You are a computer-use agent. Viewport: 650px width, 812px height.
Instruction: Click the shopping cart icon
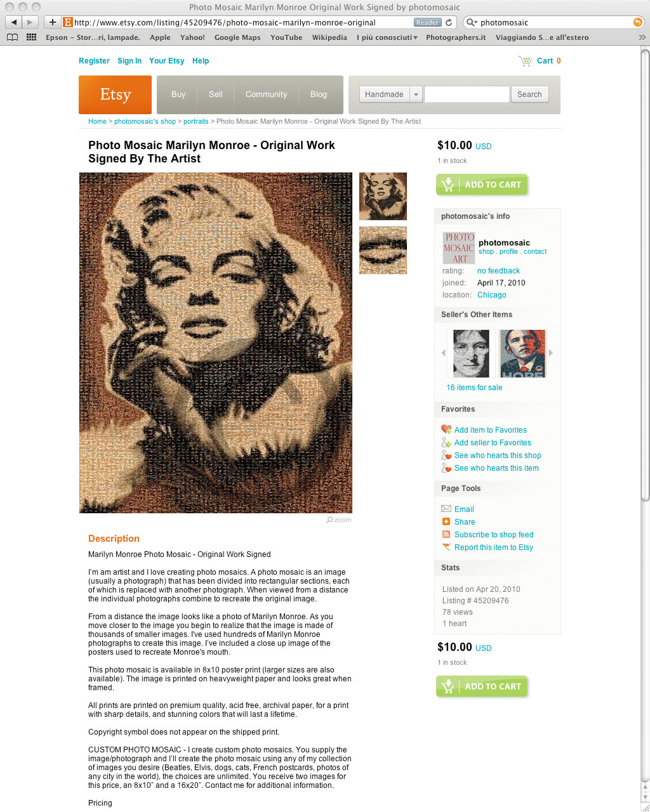525,61
